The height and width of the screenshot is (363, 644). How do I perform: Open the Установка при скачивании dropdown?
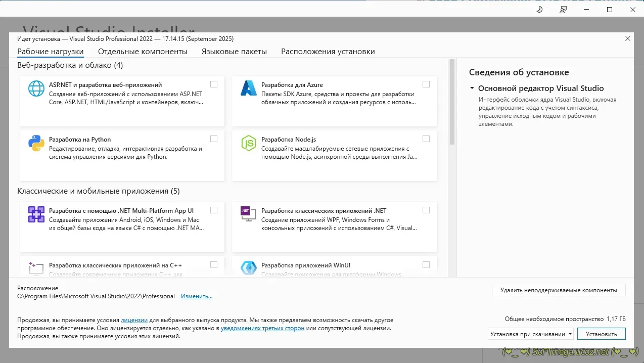tap(531, 334)
